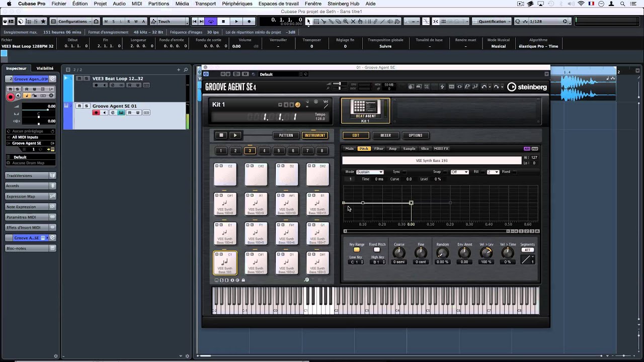Click the Groove Agent plugin power button
This screenshot has height=362, width=644.
click(x=206, y=74)
